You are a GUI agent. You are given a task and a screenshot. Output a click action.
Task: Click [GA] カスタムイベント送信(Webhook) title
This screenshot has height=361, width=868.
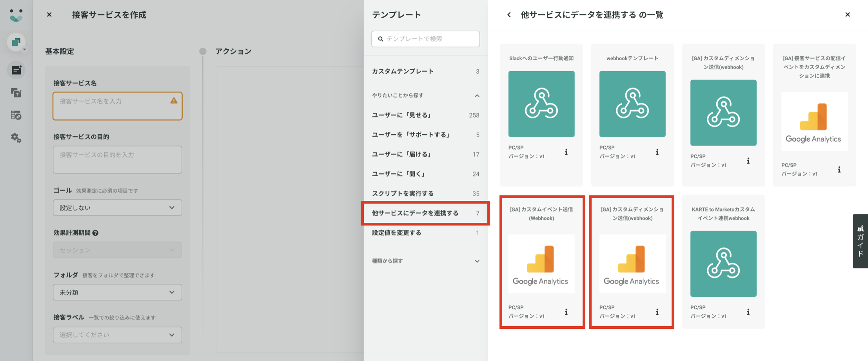coord(541,214)
